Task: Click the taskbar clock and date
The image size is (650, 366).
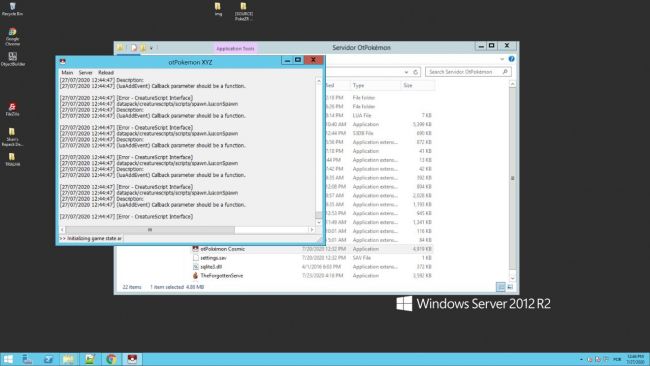Action: [635, 359]
